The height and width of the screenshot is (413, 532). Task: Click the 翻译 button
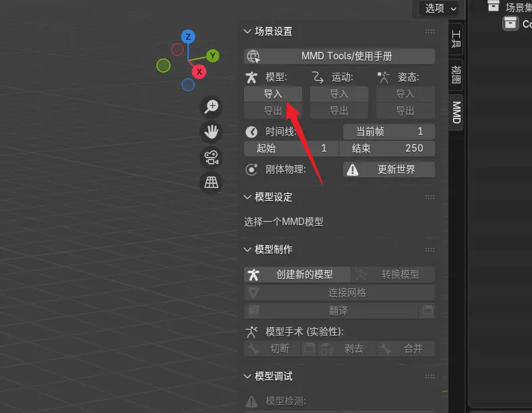click(x=331, y=311)
